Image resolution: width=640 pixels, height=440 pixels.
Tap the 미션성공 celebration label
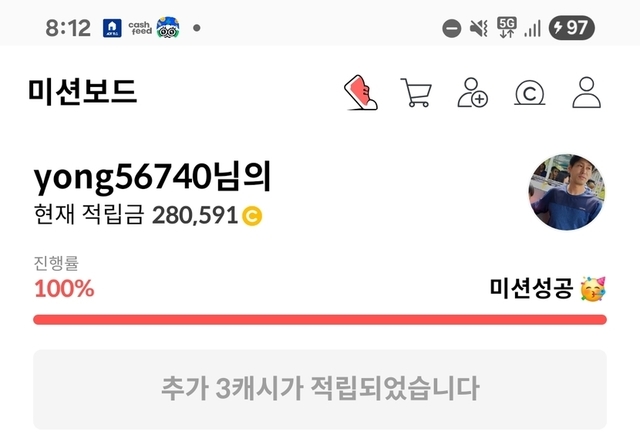[548, 289]
